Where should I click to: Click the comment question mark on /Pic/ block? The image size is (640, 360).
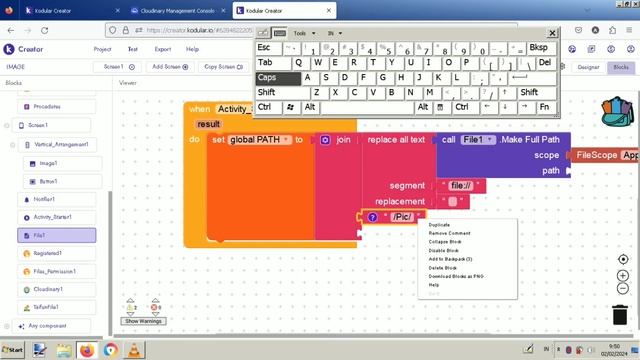click(372, 217)
